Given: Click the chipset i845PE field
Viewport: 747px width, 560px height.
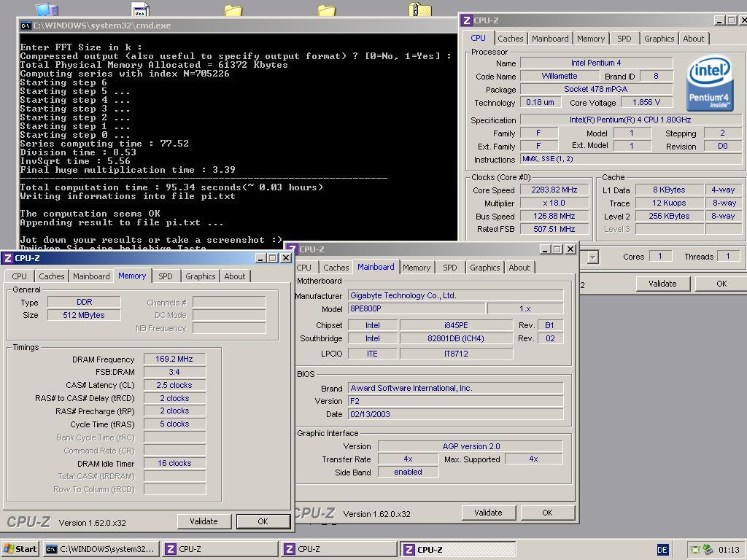Looking at the screenshot, I should click(x=456, y=325).
